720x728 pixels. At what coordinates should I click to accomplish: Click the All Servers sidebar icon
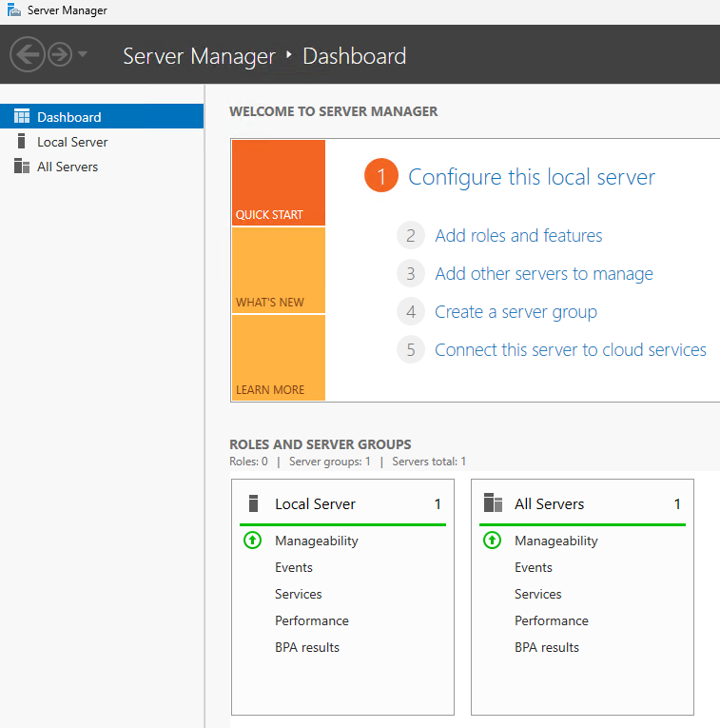click(x=22, y=166)
